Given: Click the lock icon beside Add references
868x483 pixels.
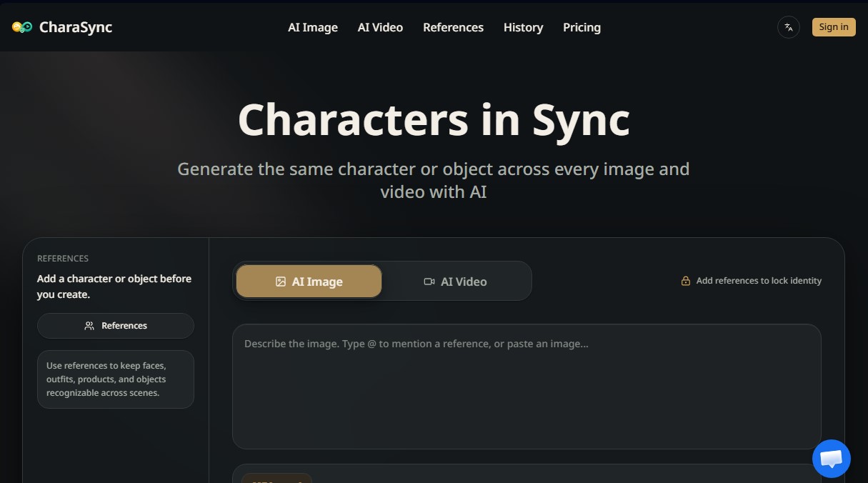Looking at the screenshot, I should click(685, 281).
